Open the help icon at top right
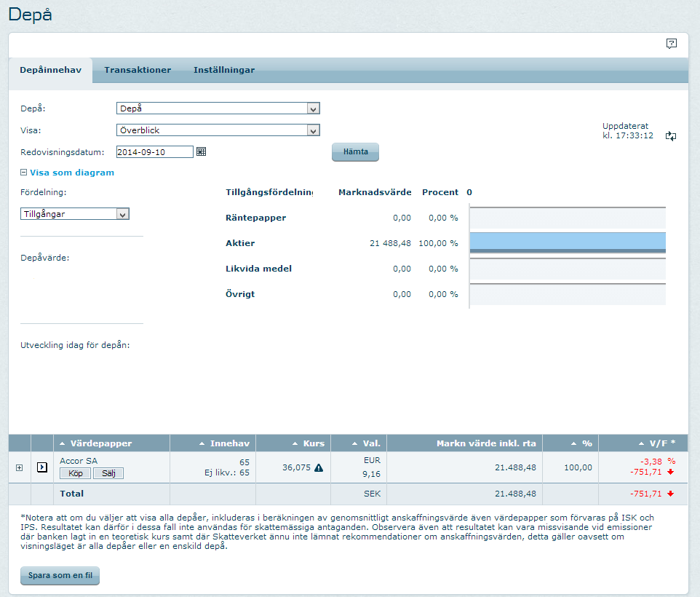Image resolution: width=700 pixels, height=597 pixels. 671,44
